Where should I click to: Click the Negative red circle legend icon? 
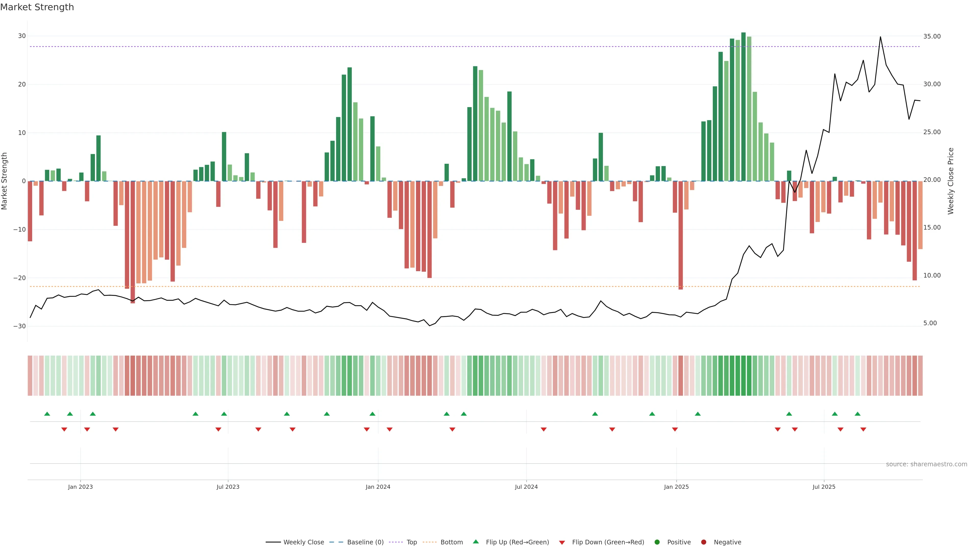click(703, 542)
